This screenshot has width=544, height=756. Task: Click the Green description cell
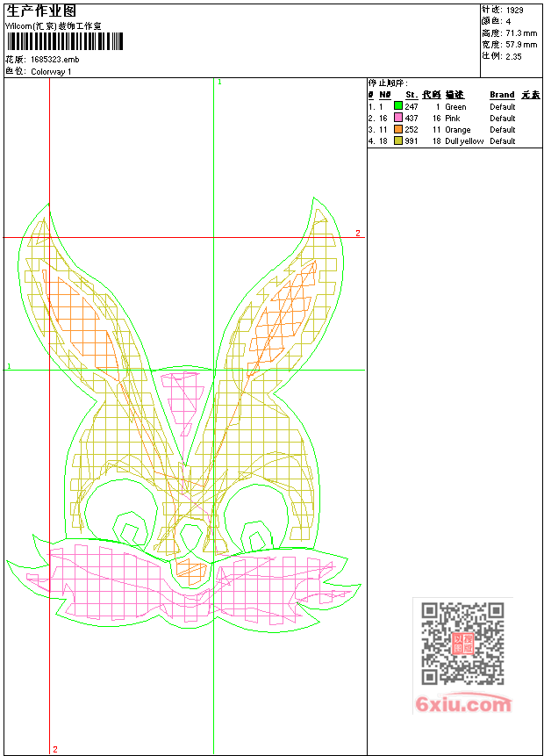455,107
